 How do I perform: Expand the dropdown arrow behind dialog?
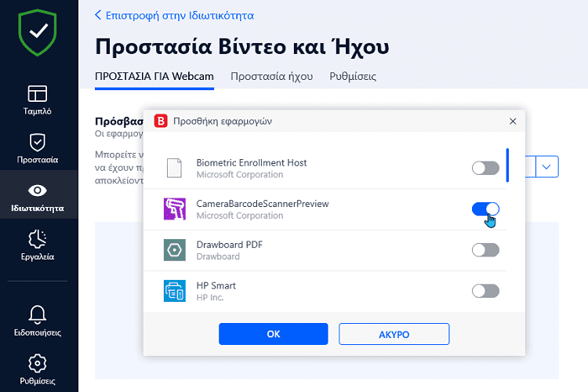[x=546, y=166]
